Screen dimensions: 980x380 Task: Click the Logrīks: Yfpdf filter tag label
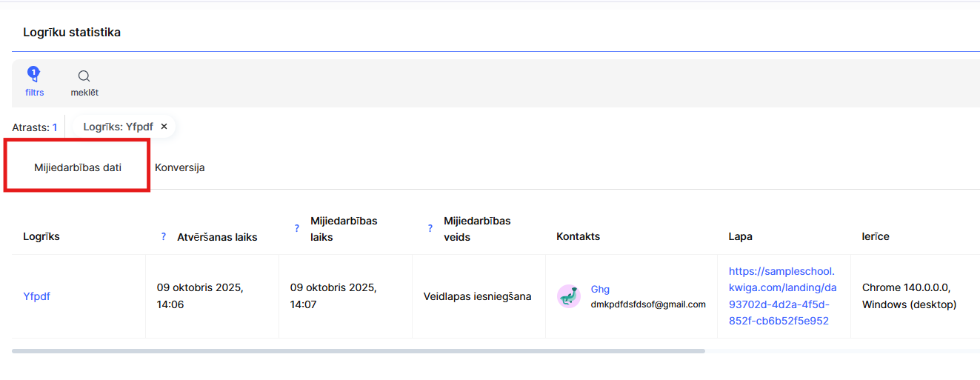[118, 127]
